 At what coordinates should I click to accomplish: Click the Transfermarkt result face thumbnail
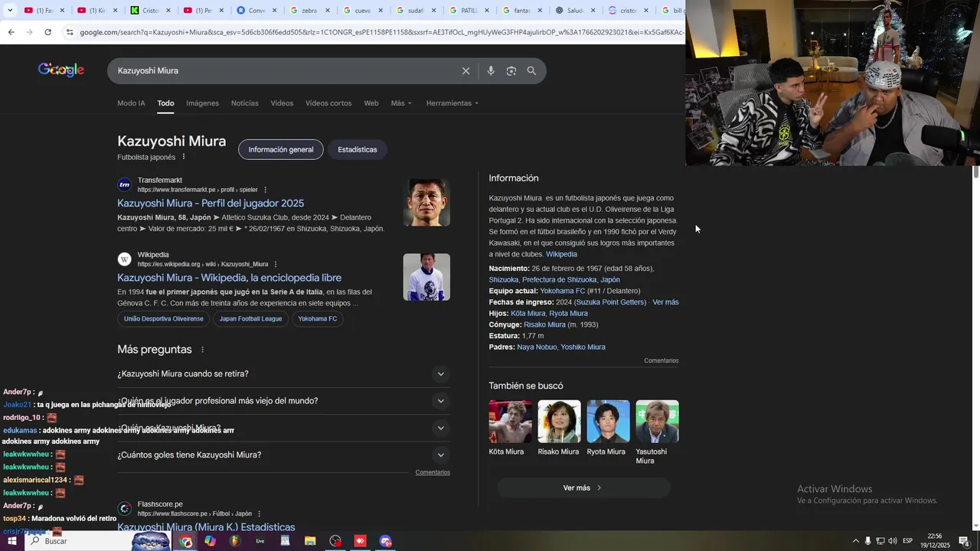pyautogui.click(x=426, y=203)
